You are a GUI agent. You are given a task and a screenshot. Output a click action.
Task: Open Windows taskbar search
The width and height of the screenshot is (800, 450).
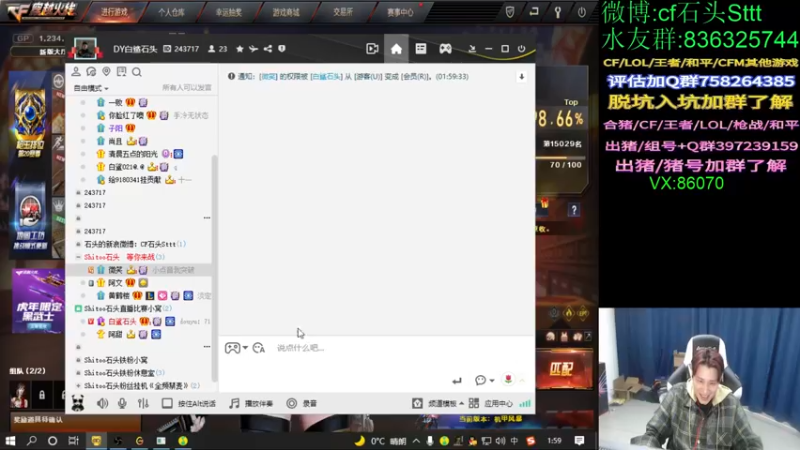click(x=32, y=440)
